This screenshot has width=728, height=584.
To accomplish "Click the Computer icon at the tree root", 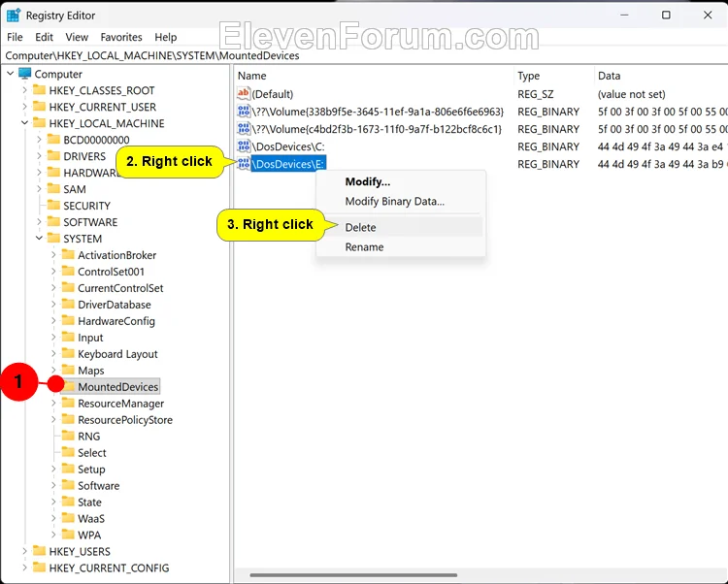I will coord(24,74).
